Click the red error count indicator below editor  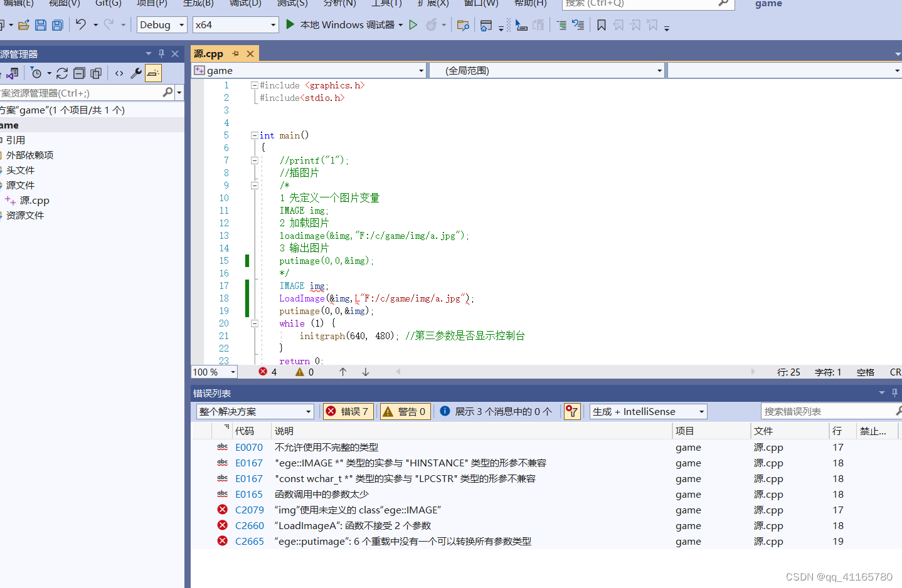(268, 372)
